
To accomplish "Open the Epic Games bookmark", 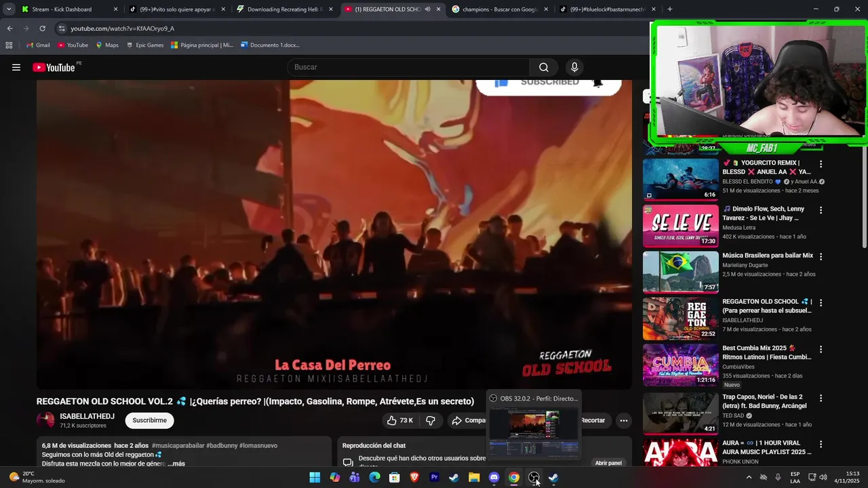I will pos(144,45).
